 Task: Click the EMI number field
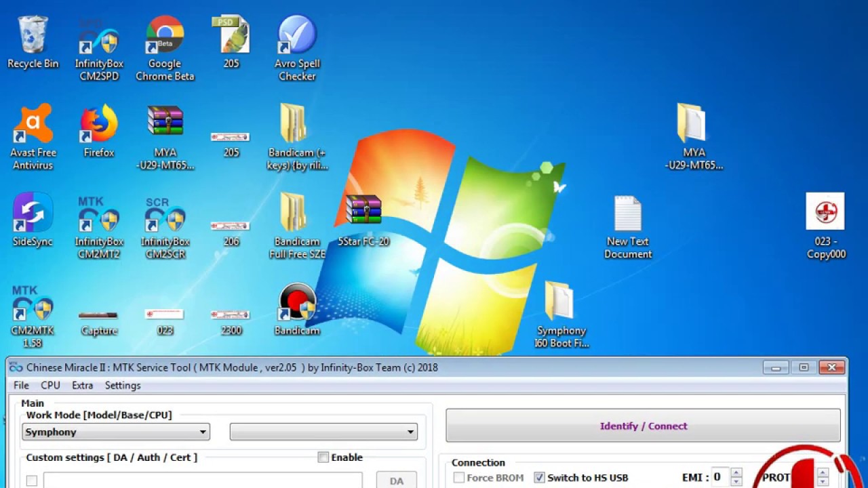(720, 477)
